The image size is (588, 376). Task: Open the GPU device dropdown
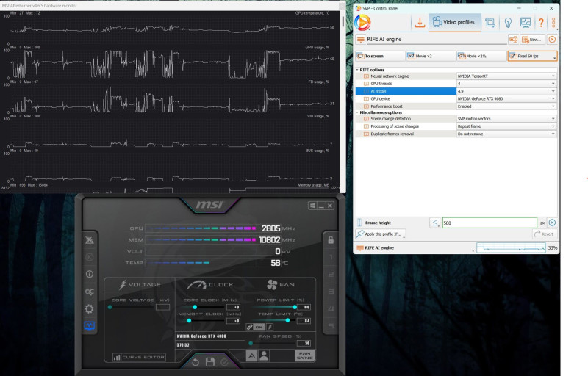point(506,98)
